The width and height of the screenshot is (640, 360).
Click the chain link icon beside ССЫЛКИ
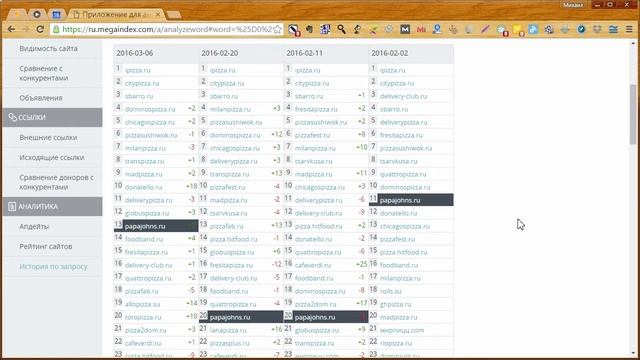pyautogui.click(x=12, y=118)
